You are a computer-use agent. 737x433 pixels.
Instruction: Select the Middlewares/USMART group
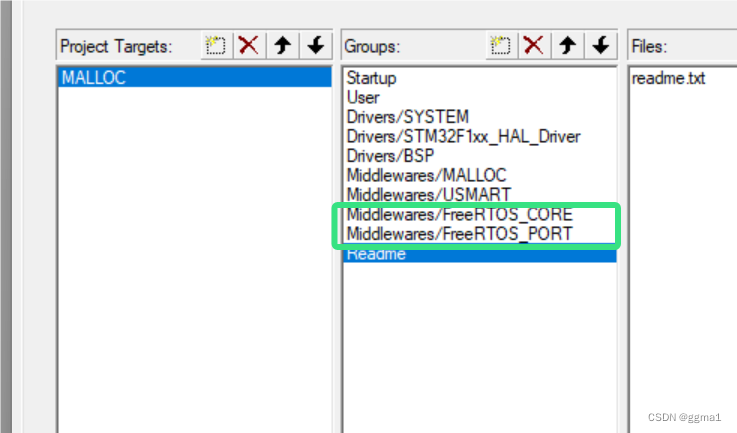pos(479,195)
